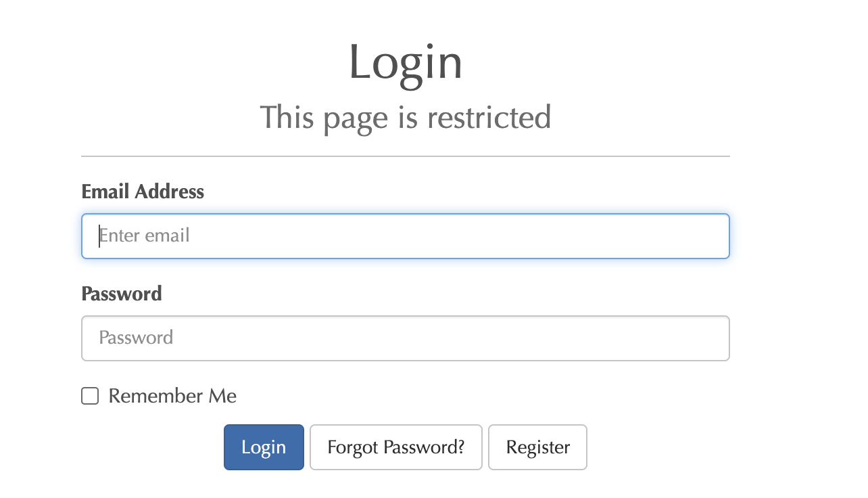Click the text cursor in the email field

coord(99,235)
